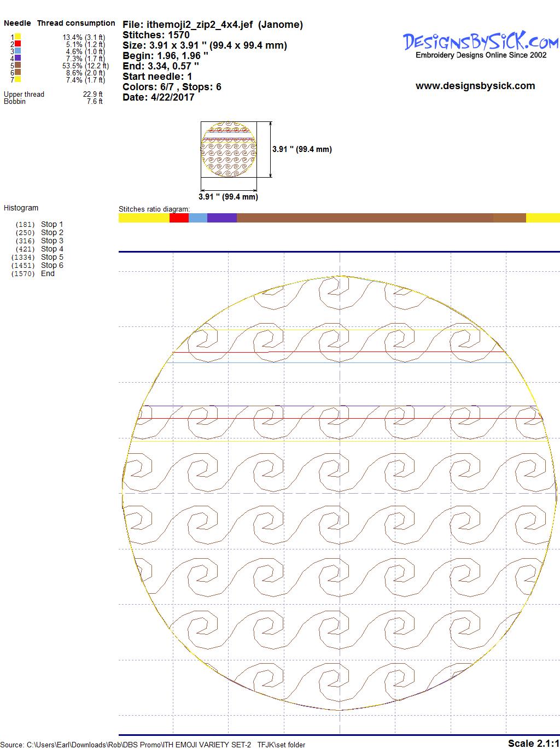
Task: Open the www.designsbysick.com link
Action: click(475, 86)
